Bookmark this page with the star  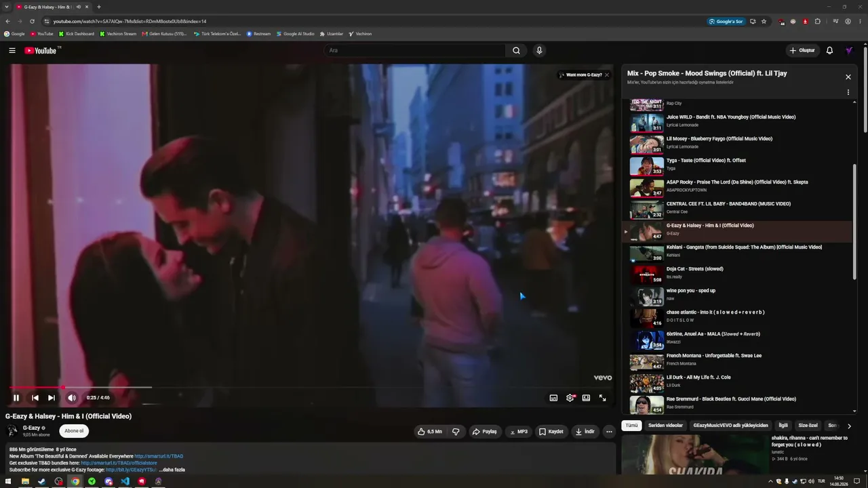pyautogui.click(x=764, y=21)
